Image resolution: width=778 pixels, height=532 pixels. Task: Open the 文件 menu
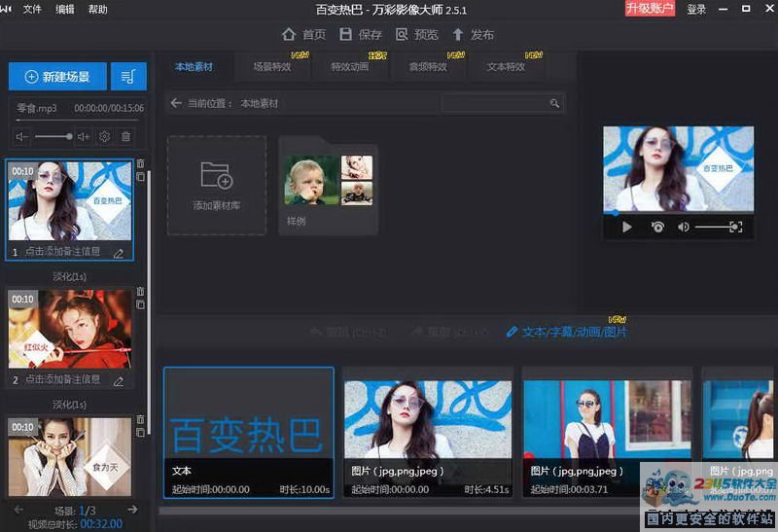(32, 9)
